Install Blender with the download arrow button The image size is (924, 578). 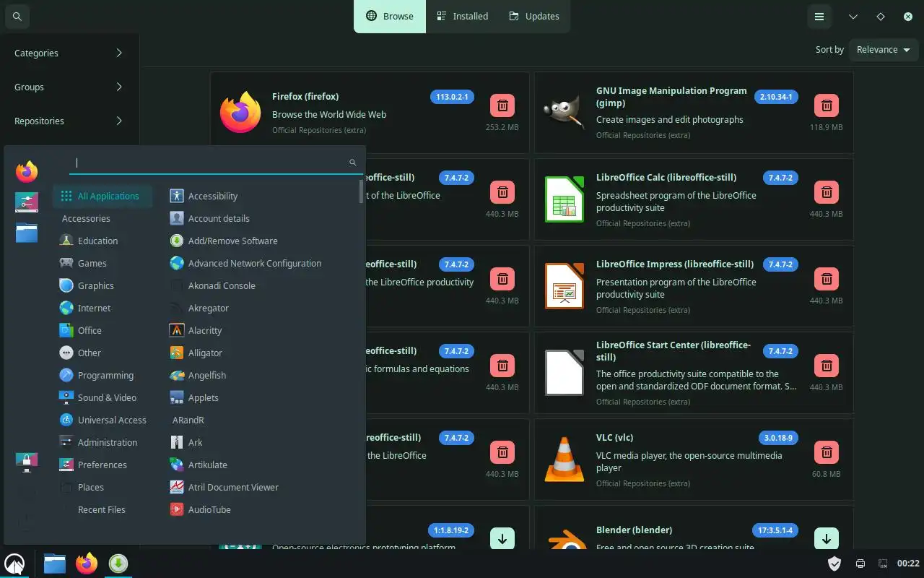[827, 539]
